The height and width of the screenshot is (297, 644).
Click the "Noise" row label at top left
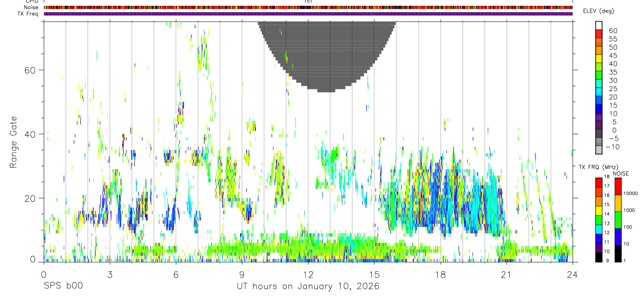click(31, 7)
